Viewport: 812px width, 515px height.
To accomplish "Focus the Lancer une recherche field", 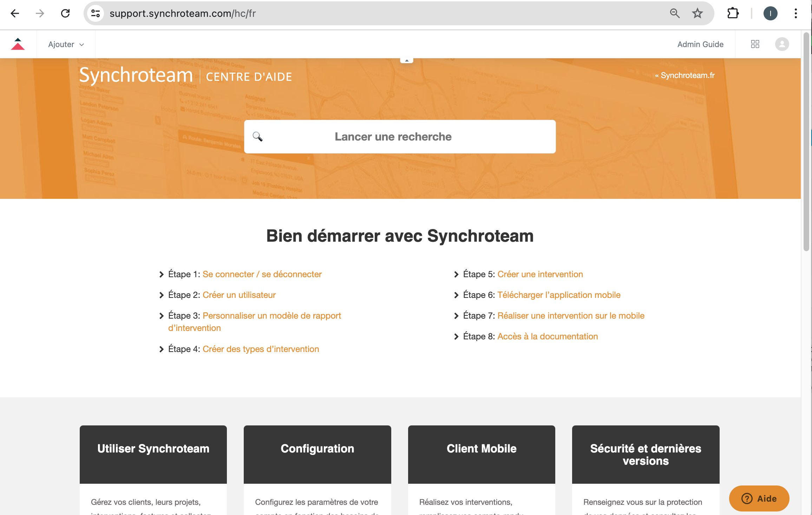I will pyautogui.click(x=400, y=137).
